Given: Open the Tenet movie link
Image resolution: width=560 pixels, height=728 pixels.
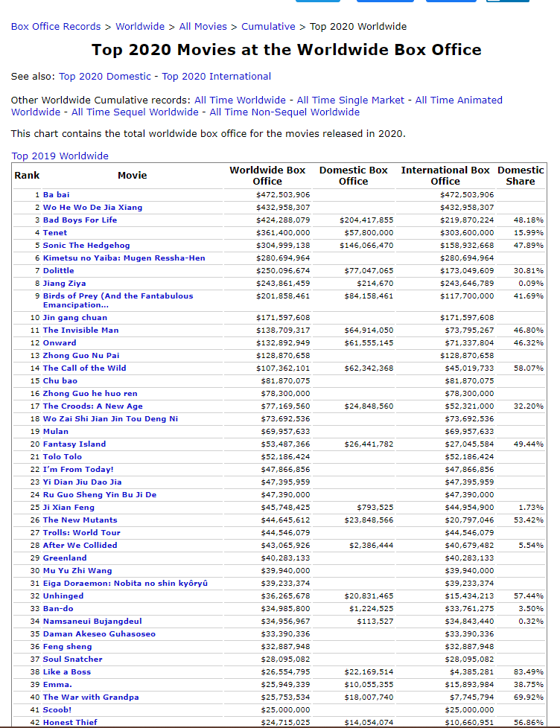Looking at the screenshot, I should point(54,232).
